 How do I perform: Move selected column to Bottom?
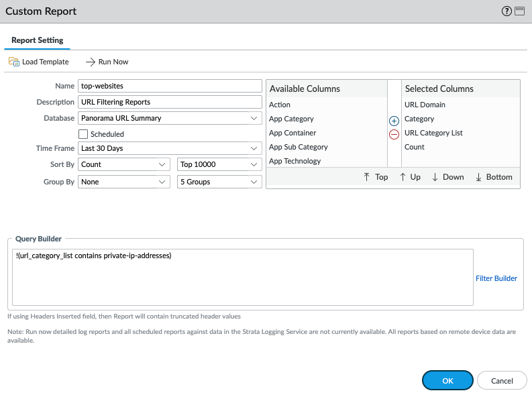[494, 177]
